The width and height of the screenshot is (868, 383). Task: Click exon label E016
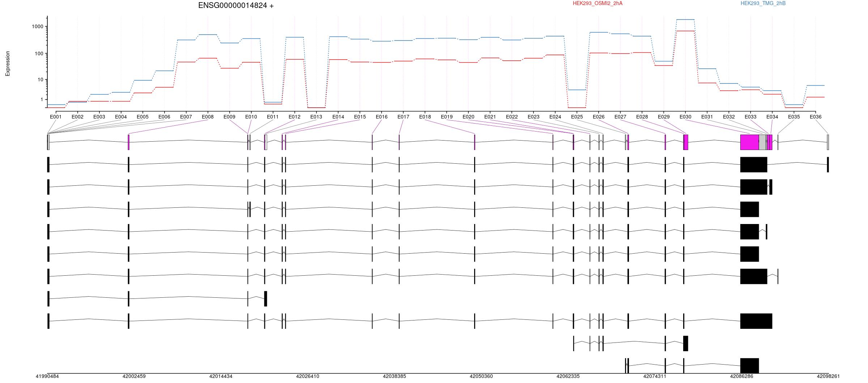382,117
